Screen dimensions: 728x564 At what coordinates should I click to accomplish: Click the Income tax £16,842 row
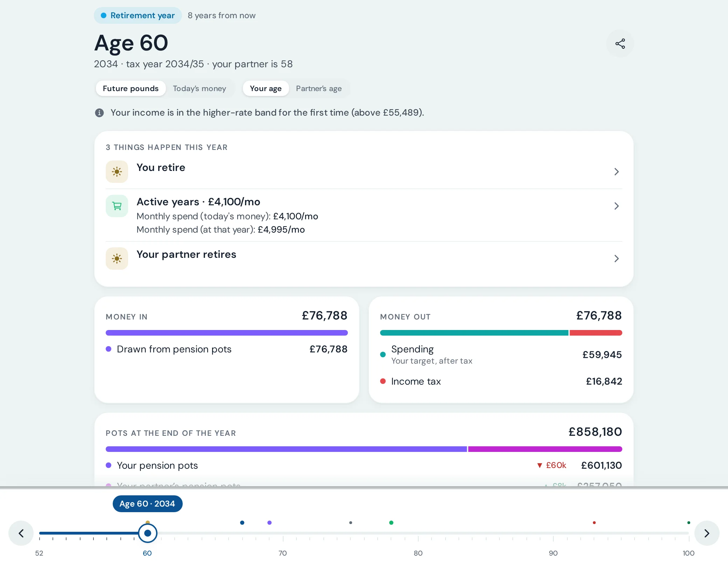click(x=501, y=381)
